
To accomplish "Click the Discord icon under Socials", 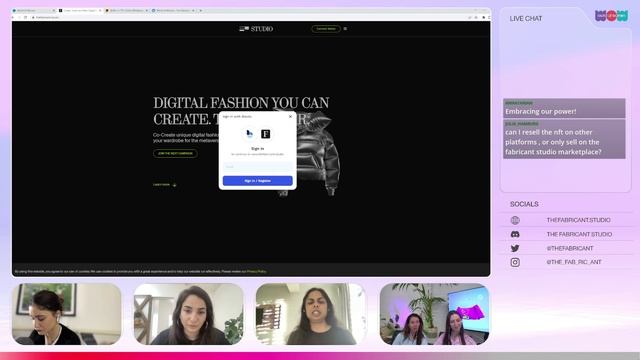I will click(515, 234).
